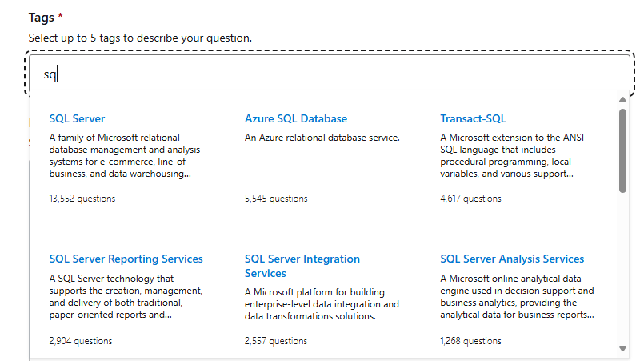The image size is (644, 361).
Task: Pick SQL Server Analysis Services tag
Action: tap(512, 259)
